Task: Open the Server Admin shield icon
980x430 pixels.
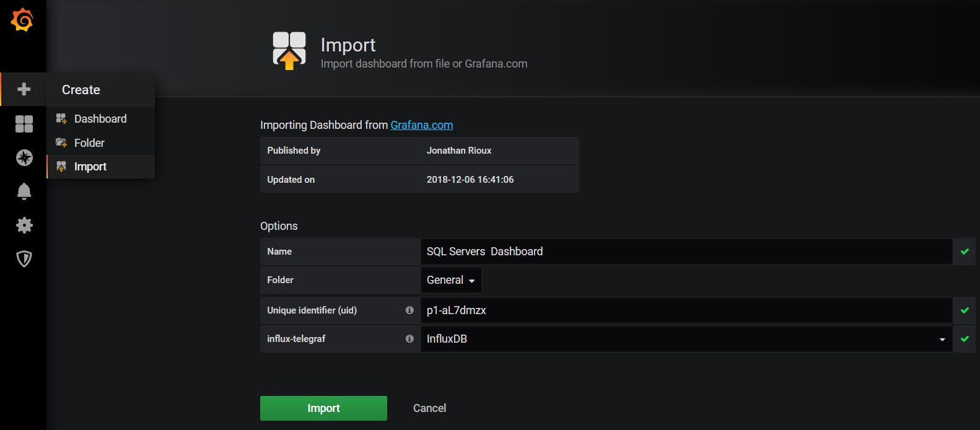Action: (x=24, y=258)
